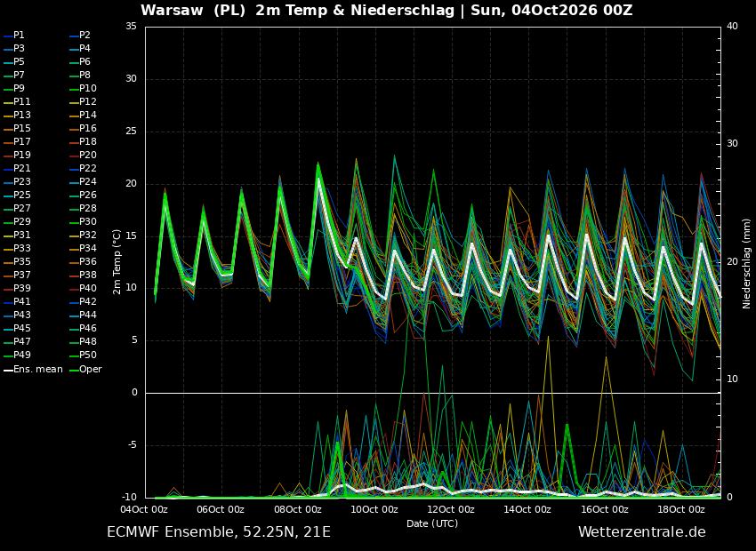Click the 35 temperature axis tick label
This screenshot has width=756, height=551.
click(131, 27)
